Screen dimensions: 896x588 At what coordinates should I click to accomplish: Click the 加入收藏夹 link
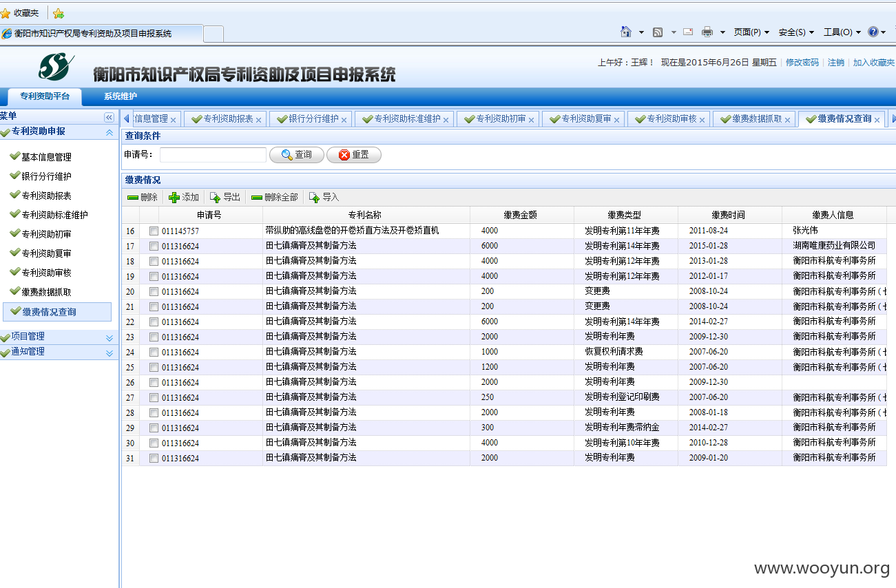pos(874,62)
